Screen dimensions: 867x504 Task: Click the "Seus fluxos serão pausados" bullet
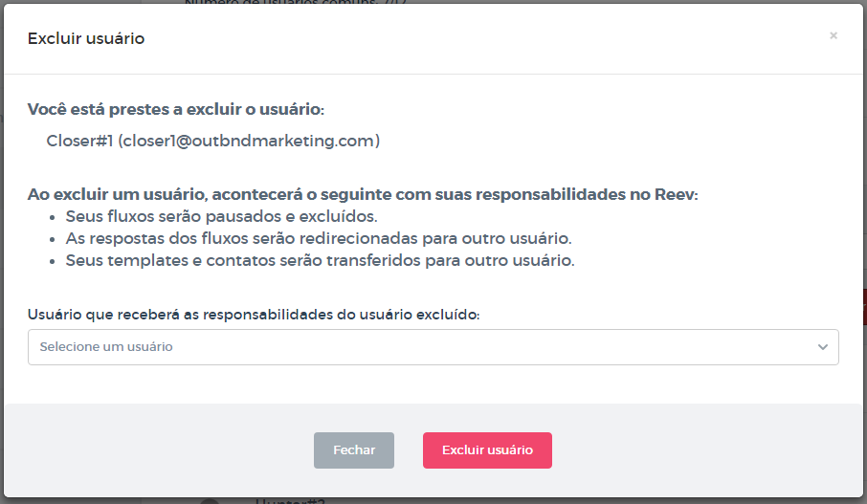click(x=221, y=216)
